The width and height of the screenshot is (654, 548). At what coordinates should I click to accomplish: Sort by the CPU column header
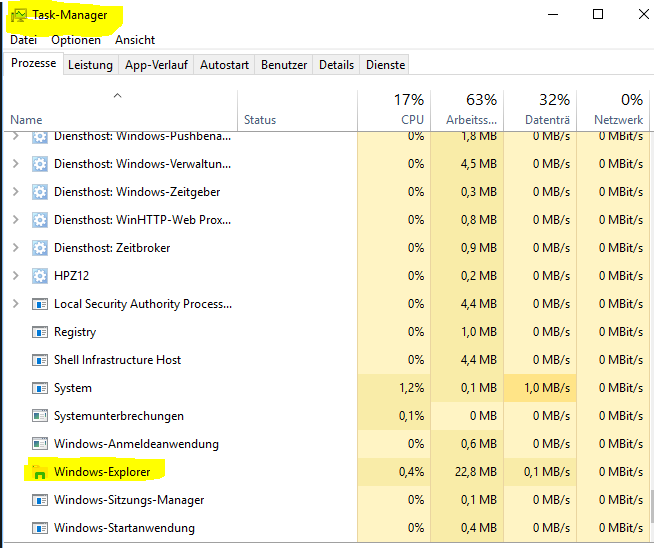394,110
